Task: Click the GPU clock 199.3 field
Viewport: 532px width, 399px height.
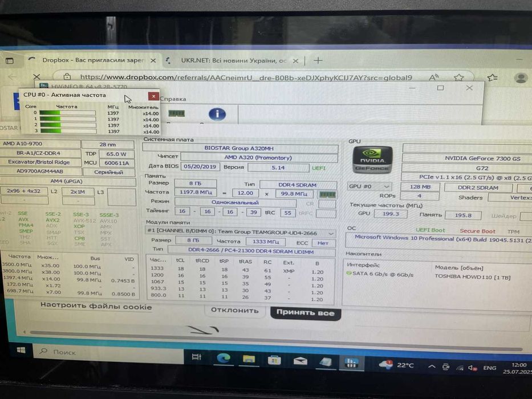Action: tap(391, 214)
